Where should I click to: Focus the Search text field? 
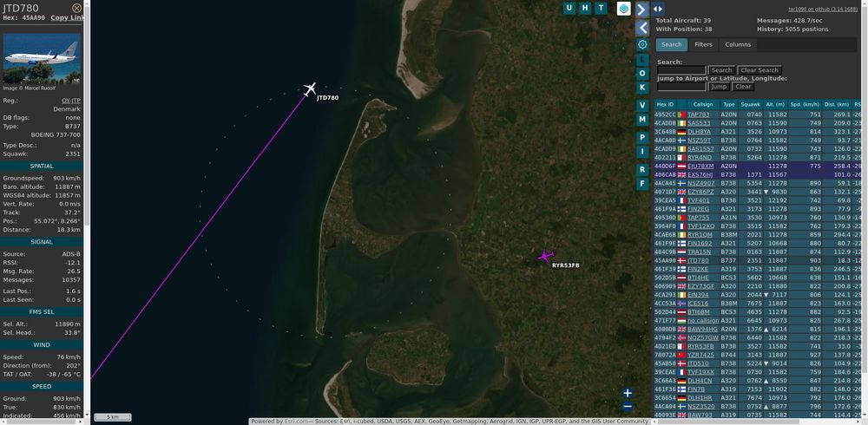point(681,70)
